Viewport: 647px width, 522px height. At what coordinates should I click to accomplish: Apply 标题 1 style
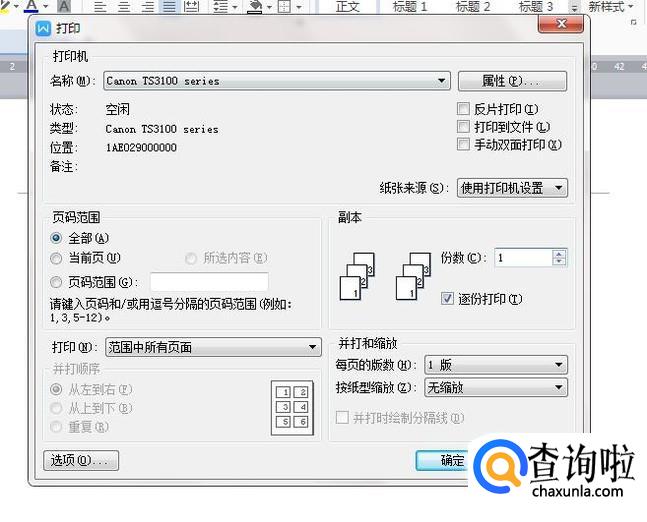(410, 6)
